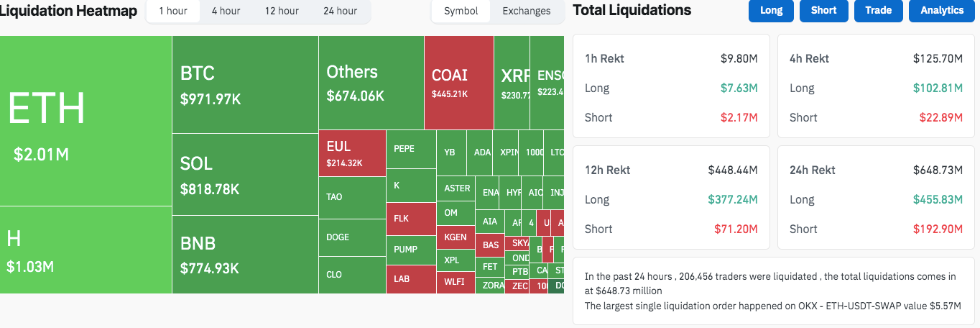Click the blue Long button
Screen dimensions: 980x328
tap(771, 10)
